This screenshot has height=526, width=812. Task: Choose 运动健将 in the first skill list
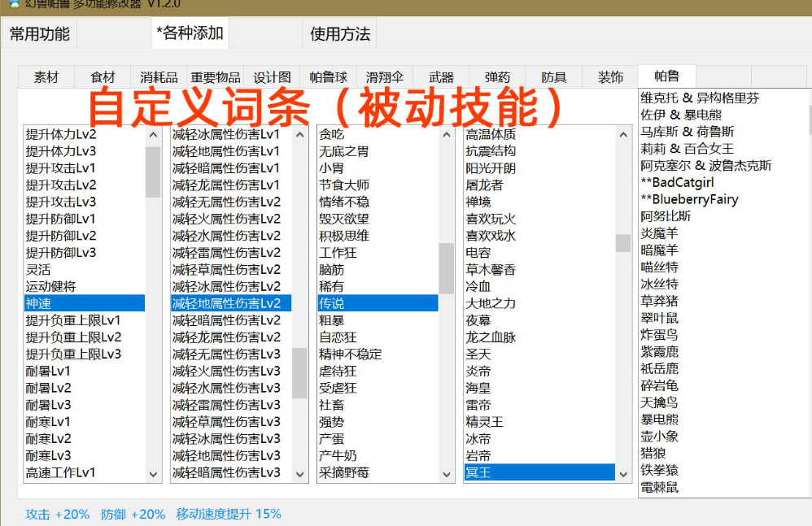coord(50,286)
